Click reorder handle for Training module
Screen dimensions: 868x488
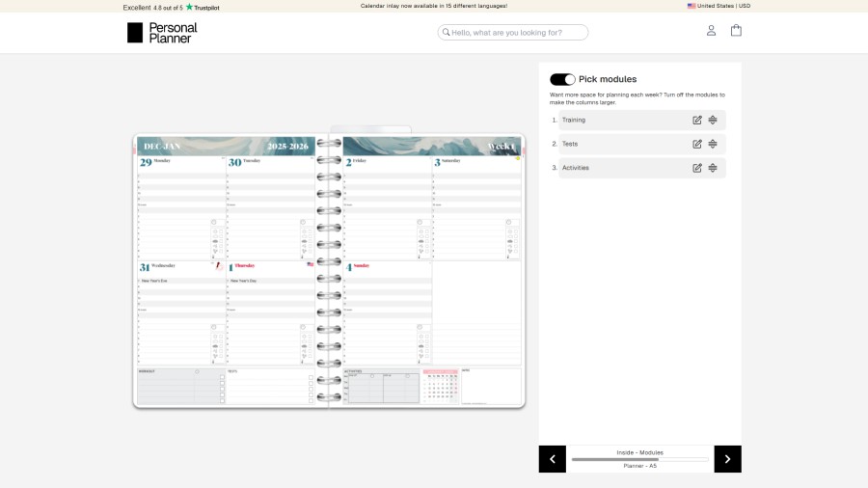[x=713, y=121]
